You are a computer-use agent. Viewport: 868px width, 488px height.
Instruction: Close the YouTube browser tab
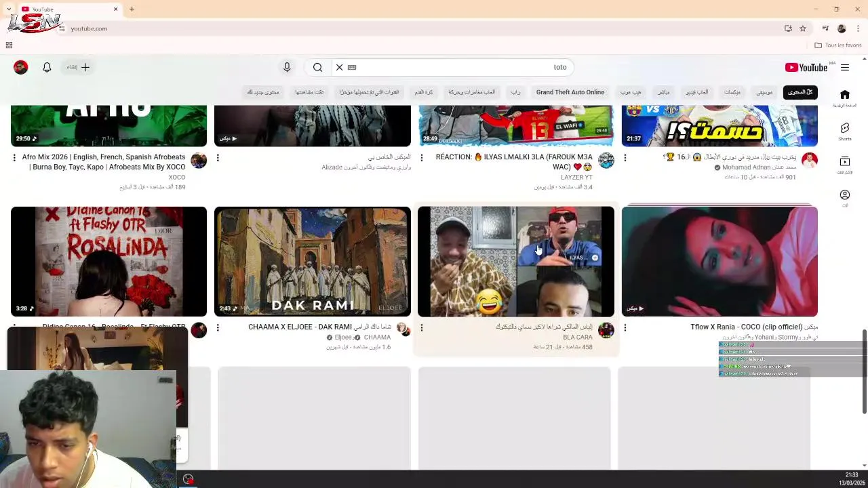tap(115, 9)
